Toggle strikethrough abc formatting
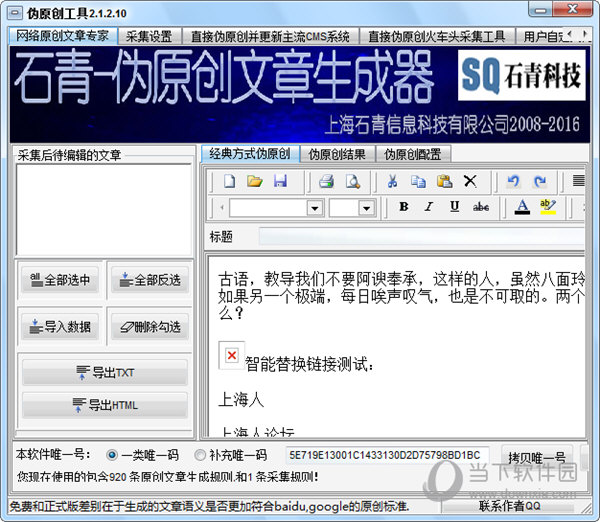 tap(481, 207)
